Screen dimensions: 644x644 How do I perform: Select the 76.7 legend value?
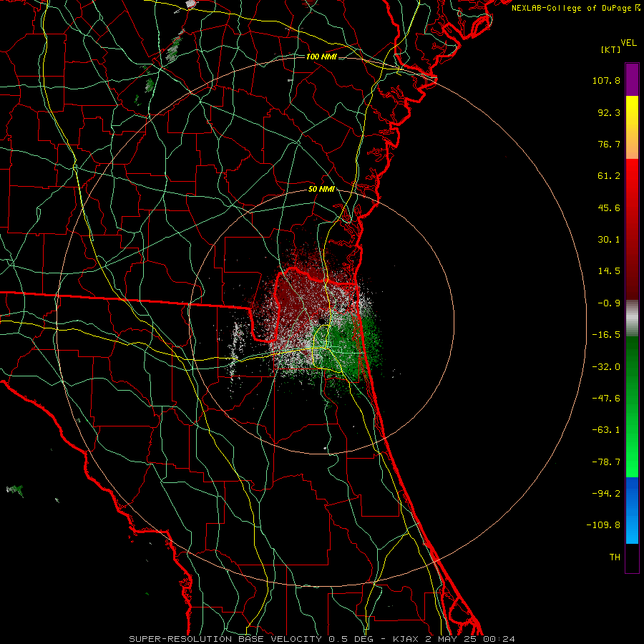coord(609,144)
